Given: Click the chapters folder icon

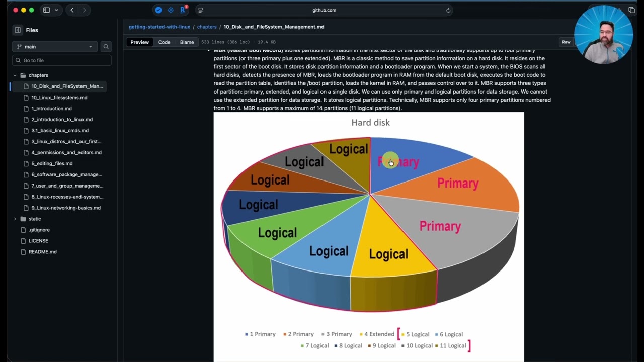Looking at the screenshot, I should (x=23, y=75).
